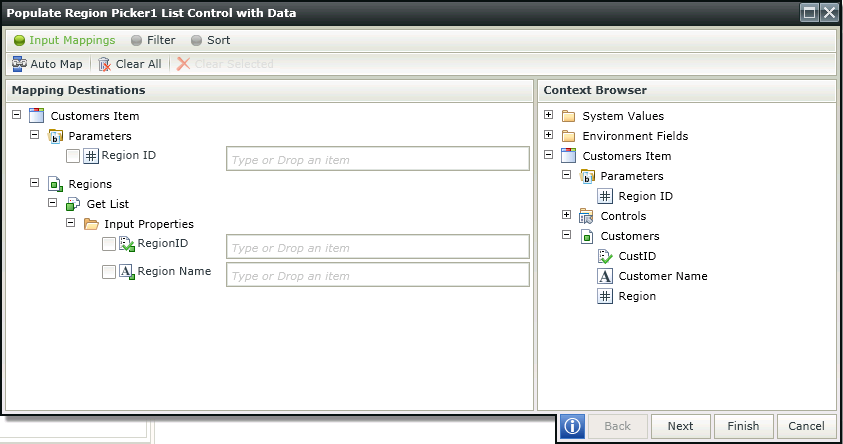Expand the Environment Fields node

548,135
